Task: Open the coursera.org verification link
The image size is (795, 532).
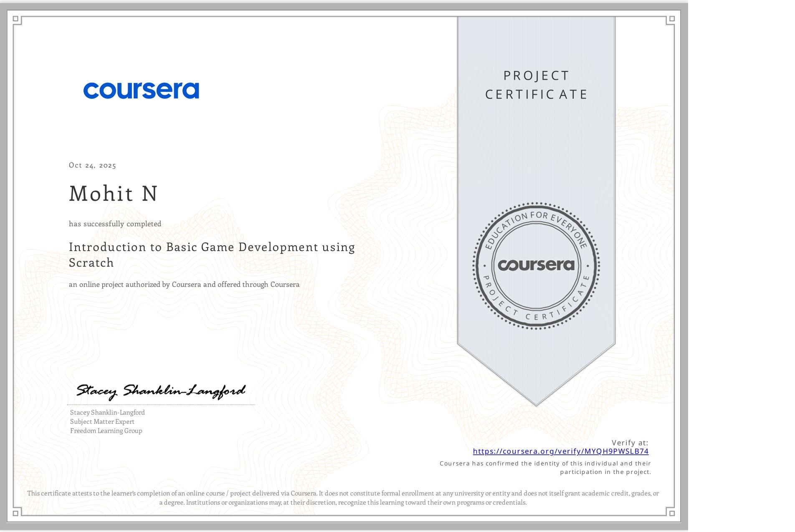Action: [561, 451]
